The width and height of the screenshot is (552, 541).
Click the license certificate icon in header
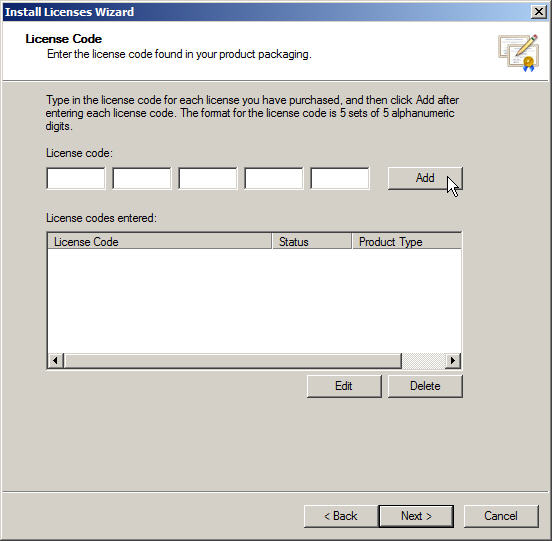[519, 52]
